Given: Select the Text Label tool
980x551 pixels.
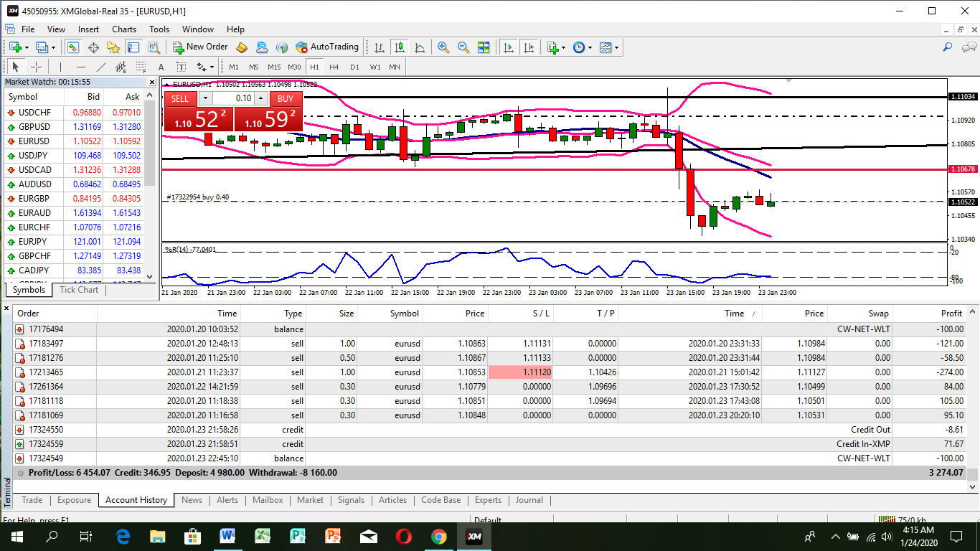Looking at the screenshot, I should tap(181, 67).
